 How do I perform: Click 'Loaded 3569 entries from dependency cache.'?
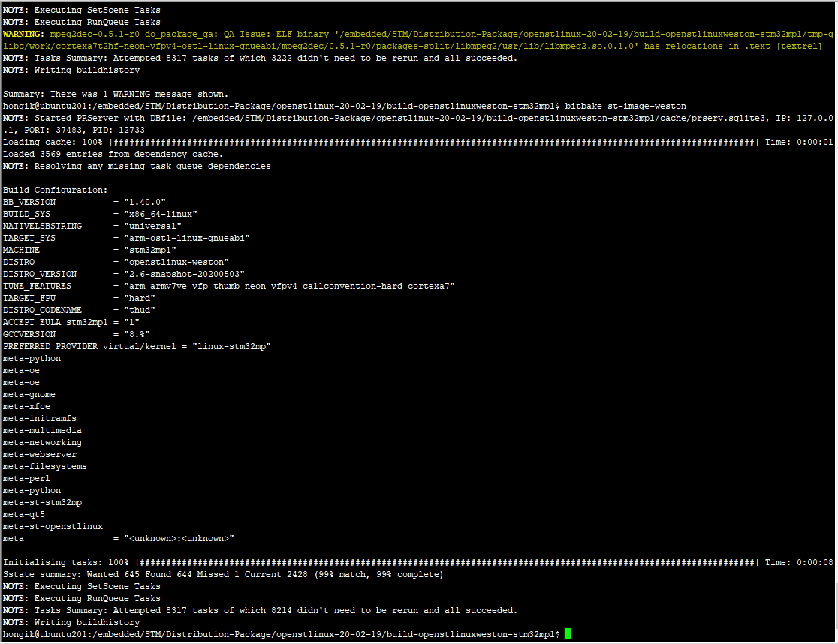(x=113, y=155)
